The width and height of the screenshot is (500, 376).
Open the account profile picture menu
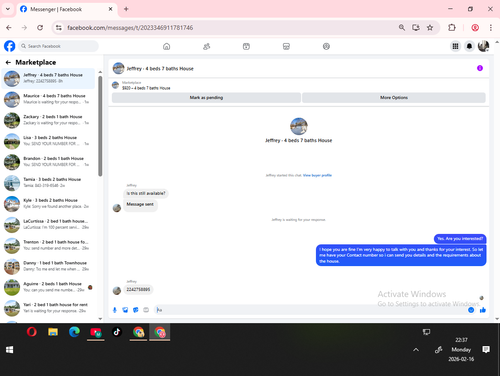tap(483, 46)
